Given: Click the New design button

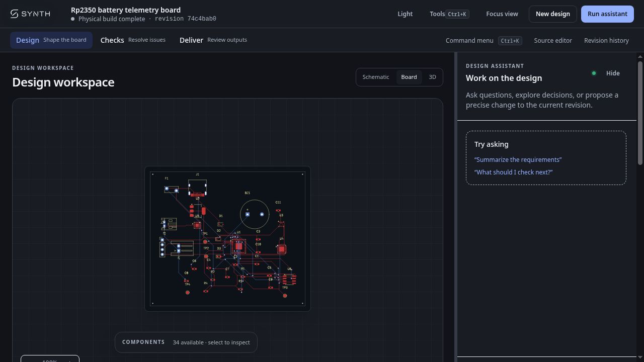Looking at the screenshot, I should pyautogui.click(x=553, y=14).
